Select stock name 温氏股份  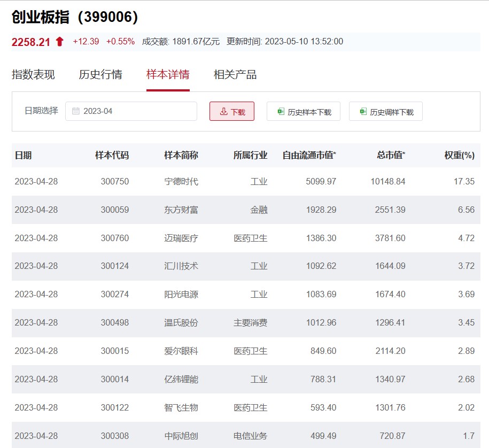(x=181, y=323)
